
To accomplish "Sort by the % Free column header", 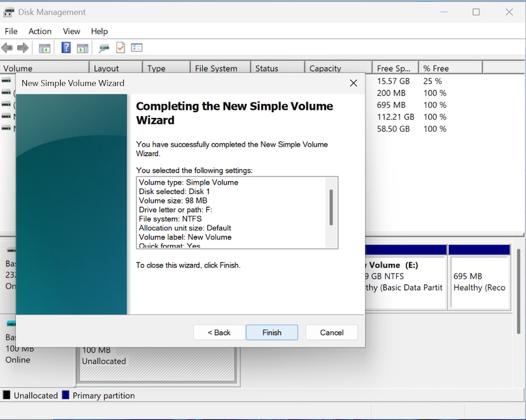I will (449, 68).
